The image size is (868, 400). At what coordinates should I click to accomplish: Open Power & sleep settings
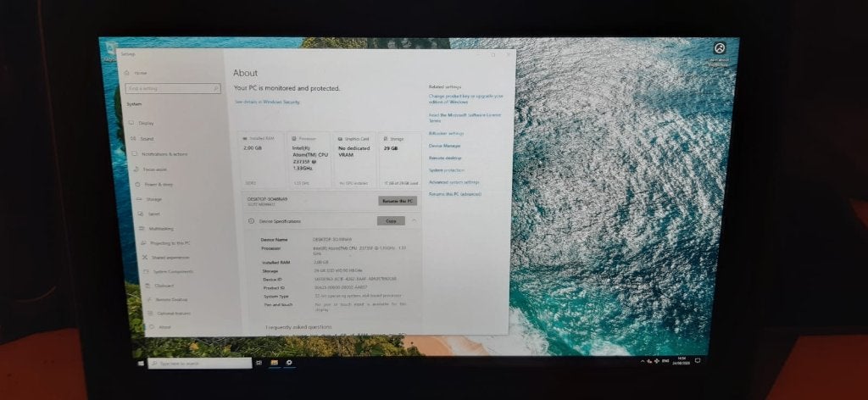point(154,184)
